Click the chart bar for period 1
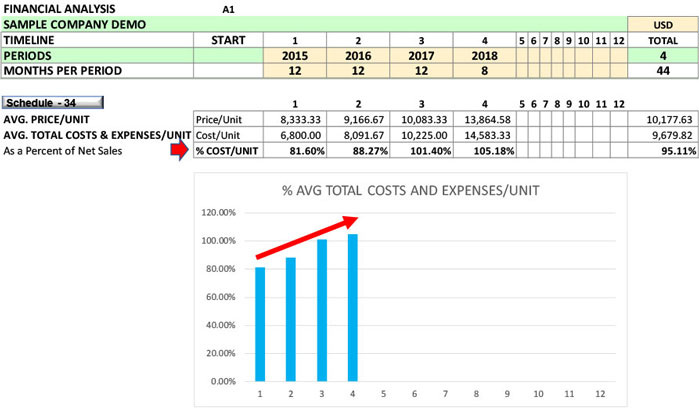 coord(260,324)
